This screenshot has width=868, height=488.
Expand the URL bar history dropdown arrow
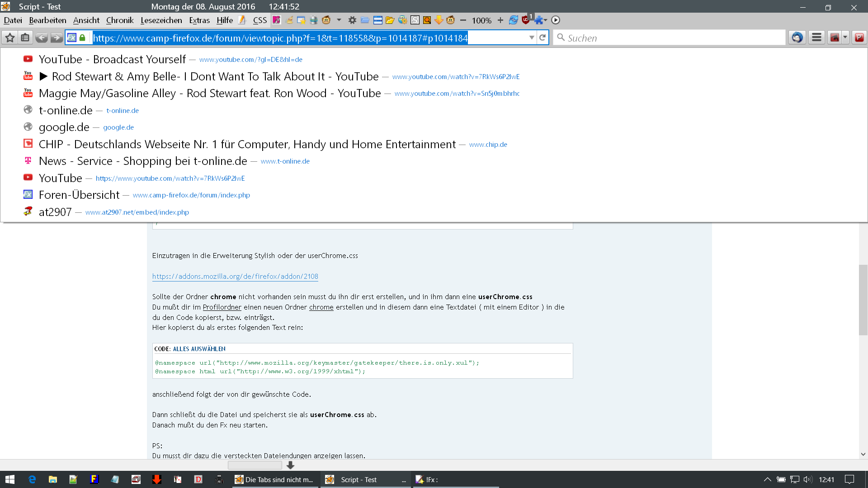coord(532,38)
